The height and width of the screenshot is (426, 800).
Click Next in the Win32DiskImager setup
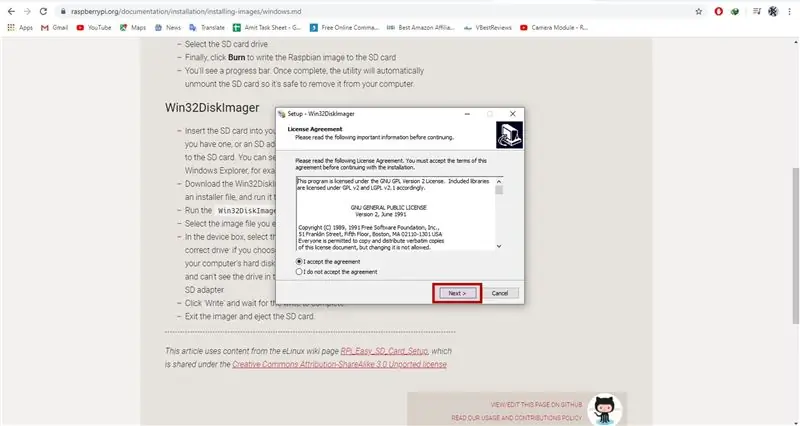click(457, 293)
